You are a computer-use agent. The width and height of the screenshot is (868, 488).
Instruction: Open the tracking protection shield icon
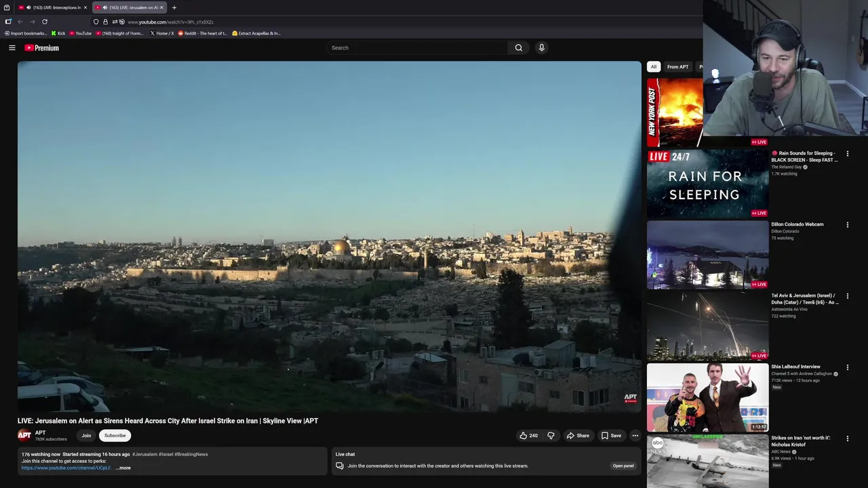[x=96, y=22]
